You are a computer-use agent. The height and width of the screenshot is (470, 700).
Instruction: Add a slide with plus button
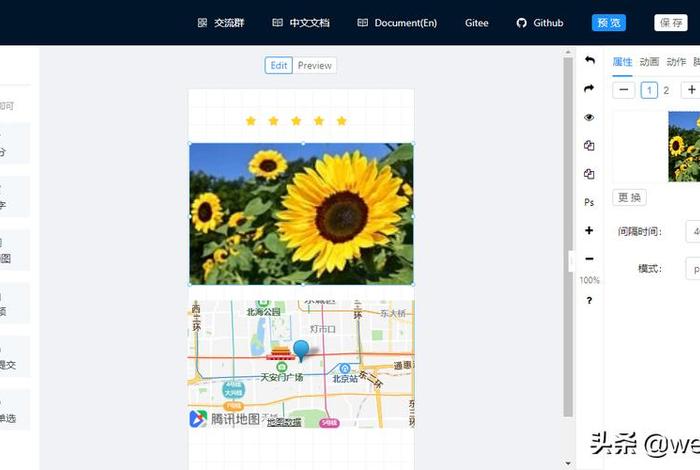click(x=691, y=90)
